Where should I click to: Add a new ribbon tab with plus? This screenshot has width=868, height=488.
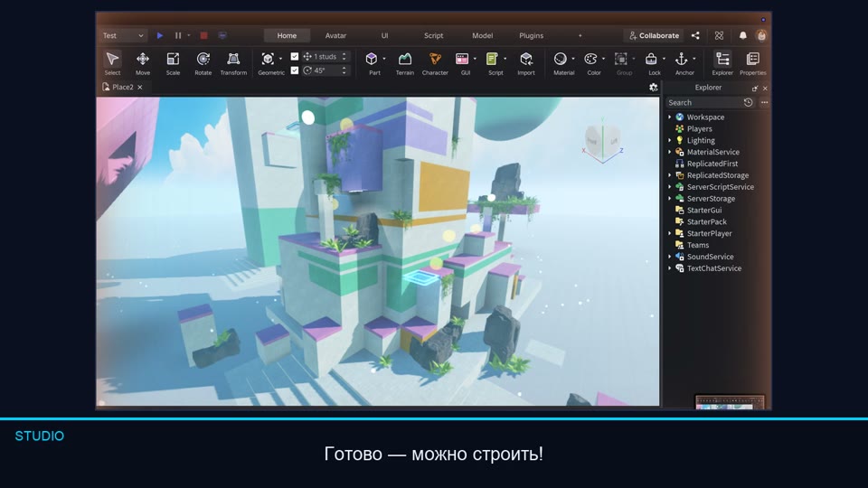pos(580,35)
